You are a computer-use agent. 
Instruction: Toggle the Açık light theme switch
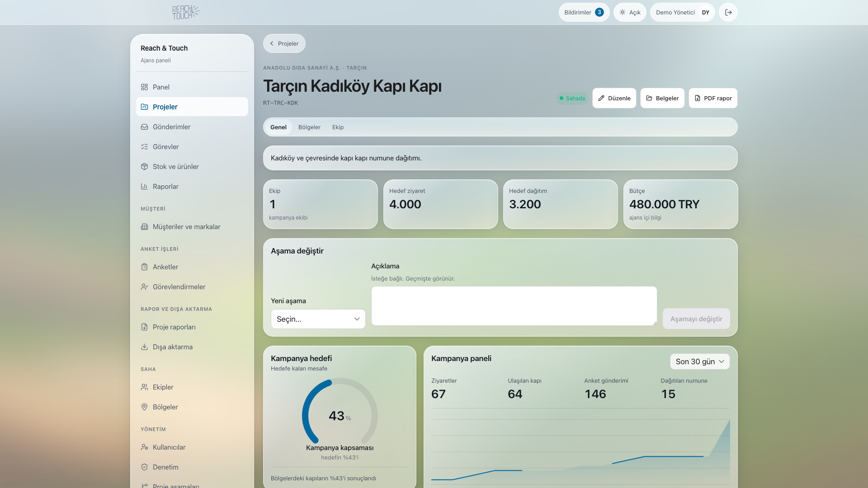tap(630, 12)
